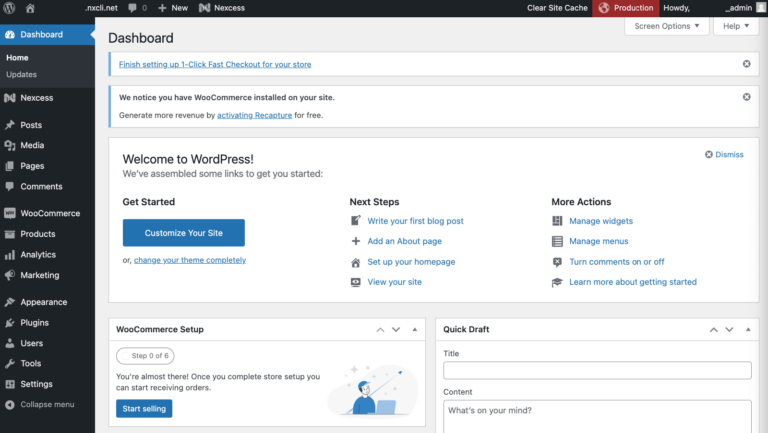The image size is (768, 433).
Task: Click the widgets icon beside Manage widgets
Action: pos(557,221)
